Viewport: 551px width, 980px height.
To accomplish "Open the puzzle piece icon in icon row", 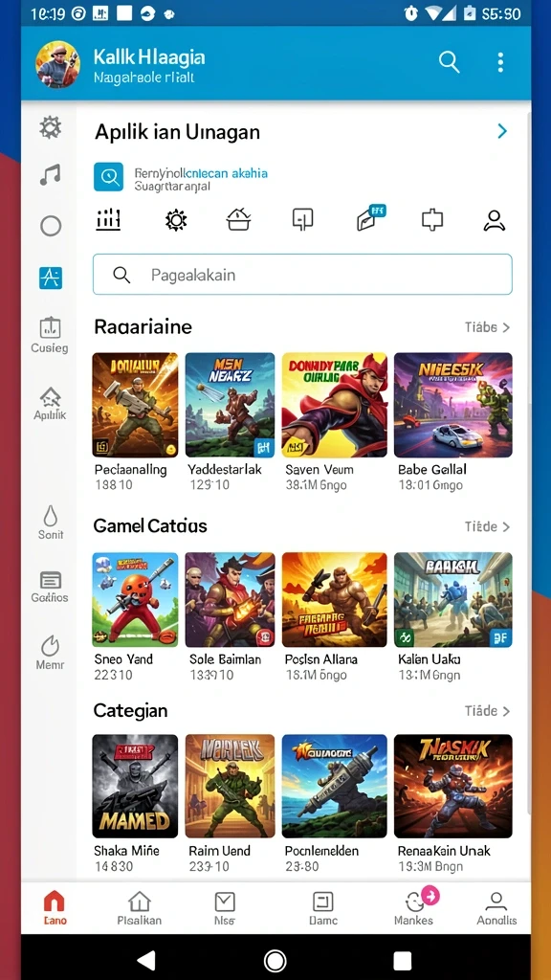I will pos(432,220).
